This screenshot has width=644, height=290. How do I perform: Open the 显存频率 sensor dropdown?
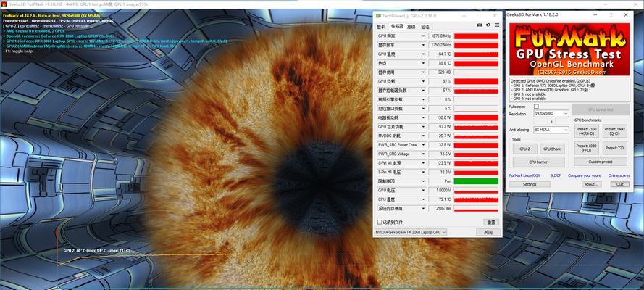424,45
